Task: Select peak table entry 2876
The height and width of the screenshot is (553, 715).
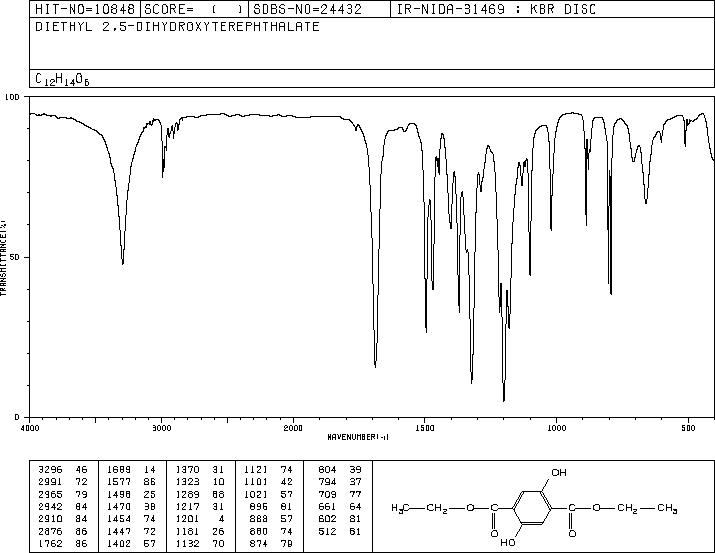Action: pyautogui.click(x=50, y=532)
